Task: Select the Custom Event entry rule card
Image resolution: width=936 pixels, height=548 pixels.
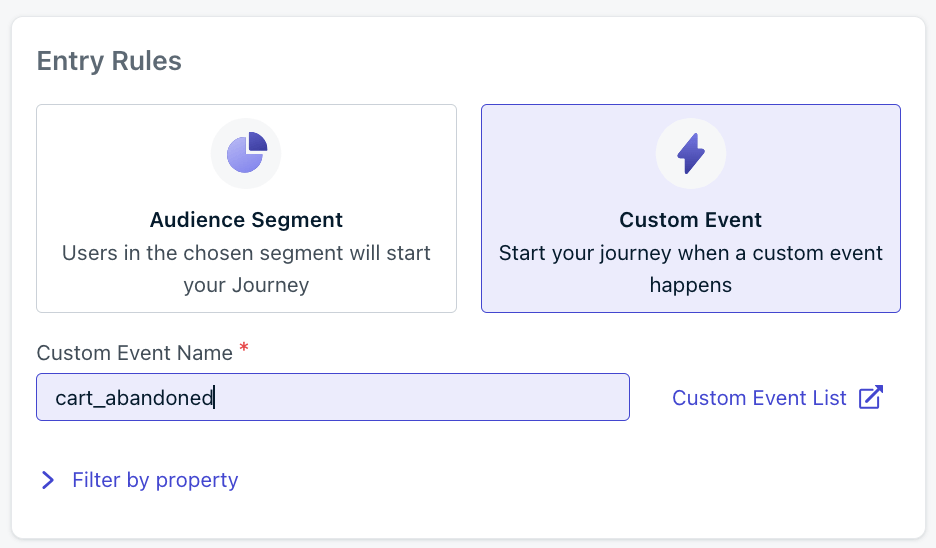Action: pyautogui.click(x=691, y=208)
